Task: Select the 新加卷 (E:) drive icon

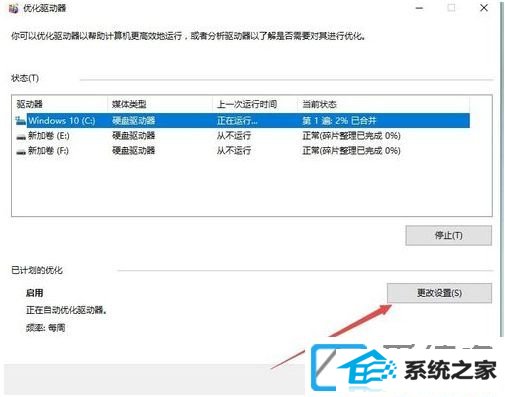Action: 21,136
